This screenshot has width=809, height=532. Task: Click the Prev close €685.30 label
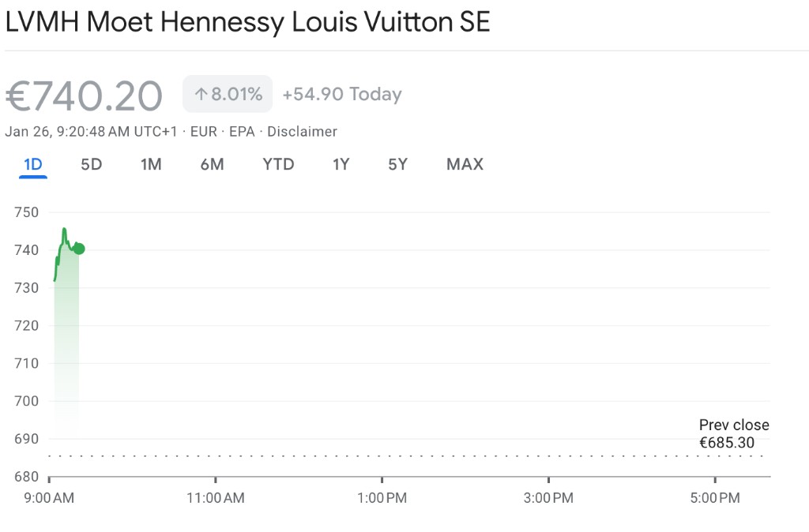point(734,433)
